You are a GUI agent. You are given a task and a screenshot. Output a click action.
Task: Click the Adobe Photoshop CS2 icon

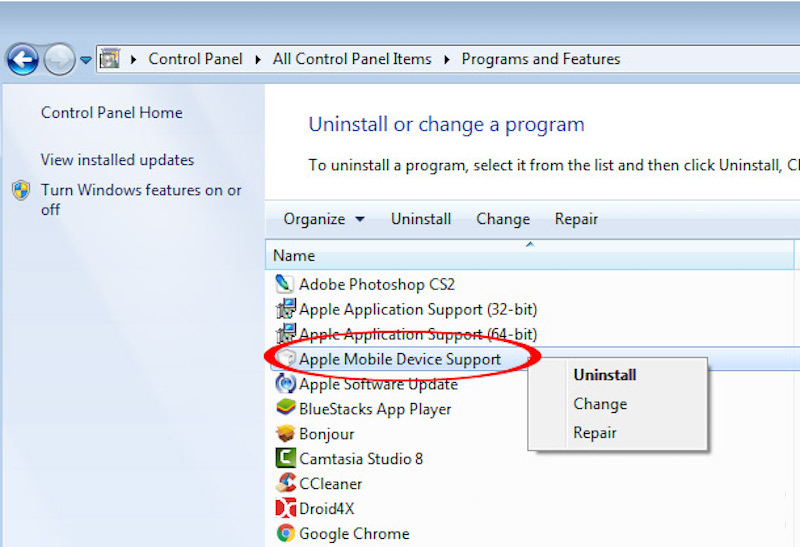(285, 284)
